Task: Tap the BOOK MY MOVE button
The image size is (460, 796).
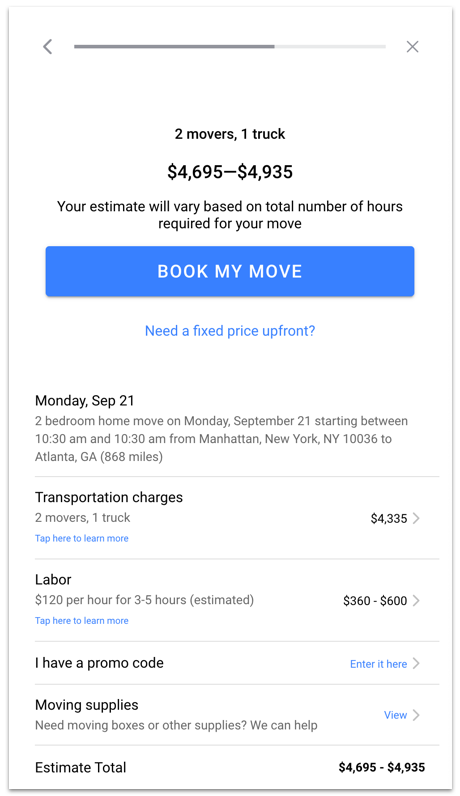Action: pyautogui.click(x=230, y=271)
